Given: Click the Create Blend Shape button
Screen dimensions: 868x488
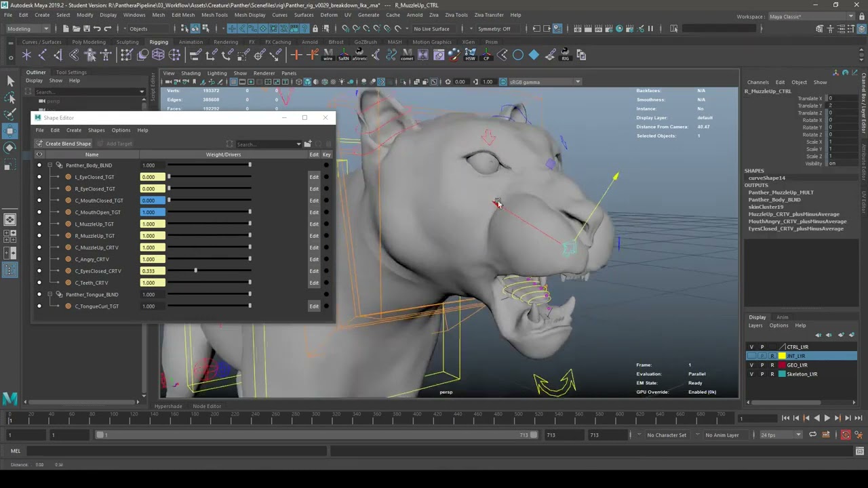Looking at the screenshot, I should click(x=64, y=144).
